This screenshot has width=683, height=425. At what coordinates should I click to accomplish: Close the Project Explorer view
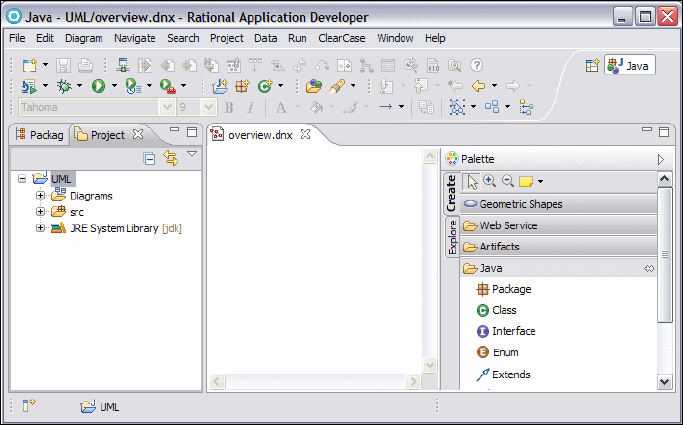pos(138,134)
